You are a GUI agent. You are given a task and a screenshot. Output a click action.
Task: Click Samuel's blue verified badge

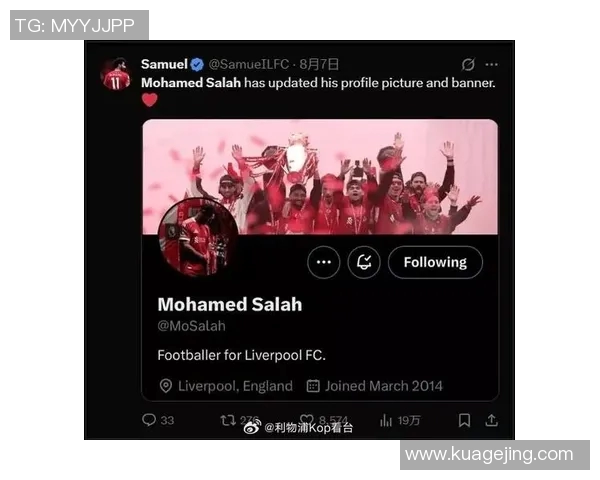point(197,64)
